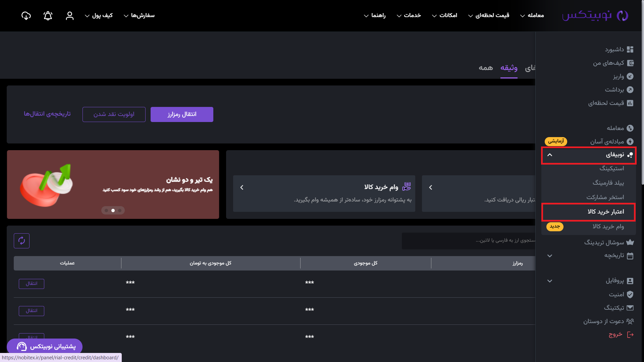Click the history calendar icon
Viewport: 644px width, 362px height.
click(x=630, y=256)
